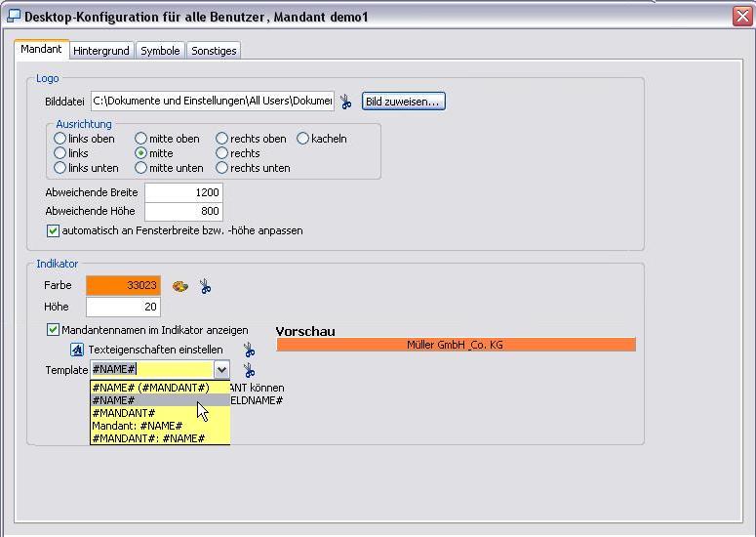Image resolution: width=756 pixels, height=537 pixels.
Task: Click the scissors icon beside Template dropdown
Action: (249, 370)
